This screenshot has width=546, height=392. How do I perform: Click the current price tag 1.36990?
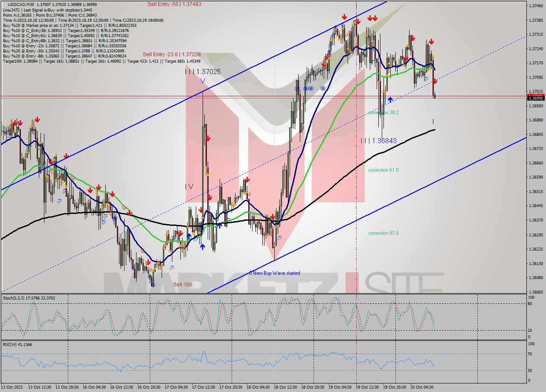[536, 98]
